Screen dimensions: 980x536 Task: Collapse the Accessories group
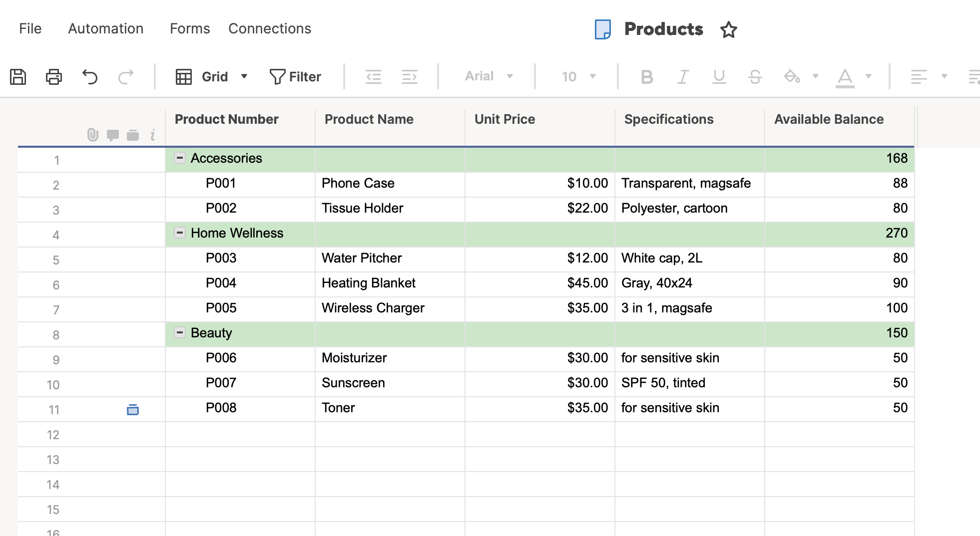coord(180,158)
